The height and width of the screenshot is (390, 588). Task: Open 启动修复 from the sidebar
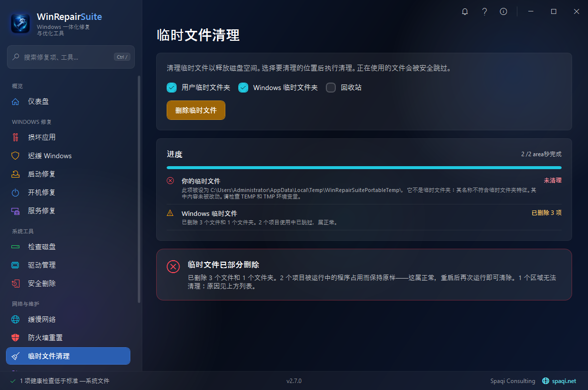click(68, 174)
